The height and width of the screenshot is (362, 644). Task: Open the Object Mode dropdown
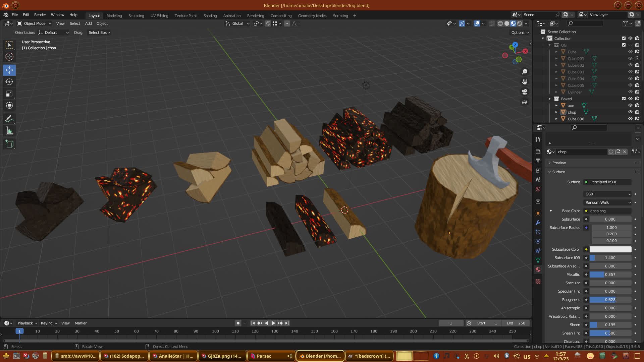pos(34,23)
